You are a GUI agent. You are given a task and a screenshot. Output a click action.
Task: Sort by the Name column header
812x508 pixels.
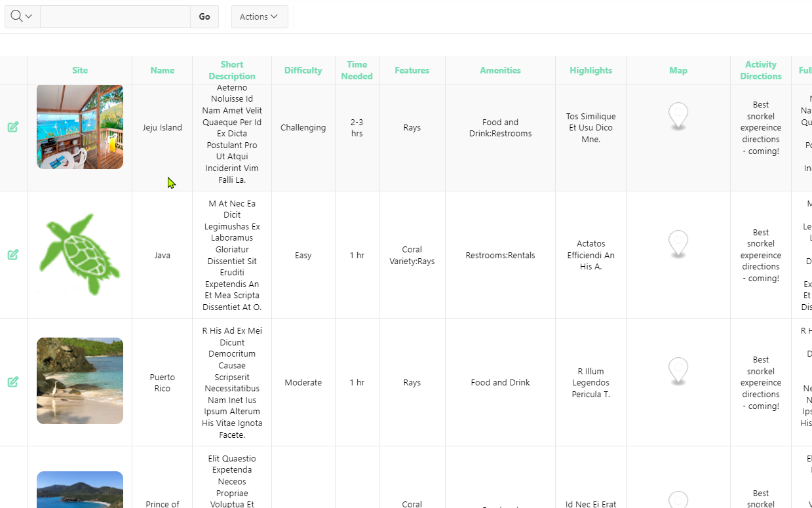(162, 70)
